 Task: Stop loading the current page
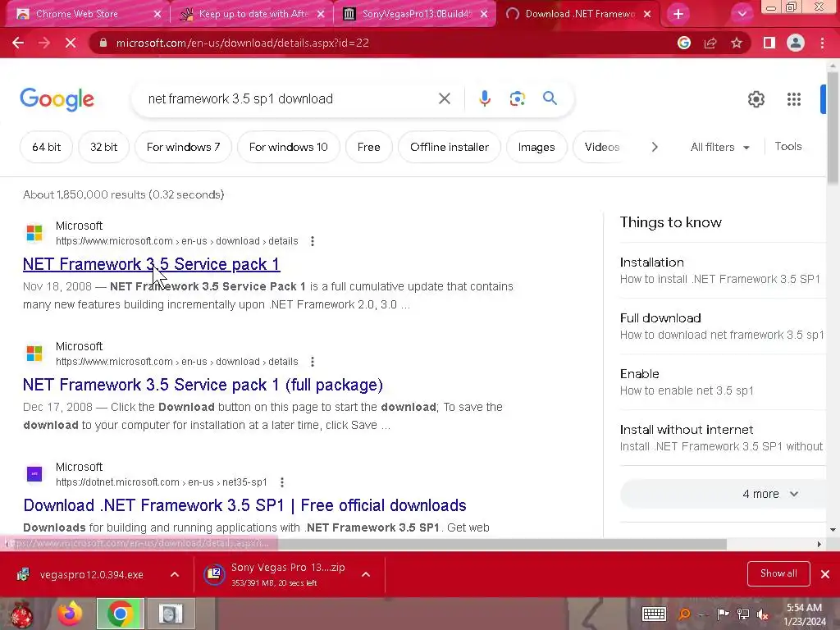(x=71, y=43)
